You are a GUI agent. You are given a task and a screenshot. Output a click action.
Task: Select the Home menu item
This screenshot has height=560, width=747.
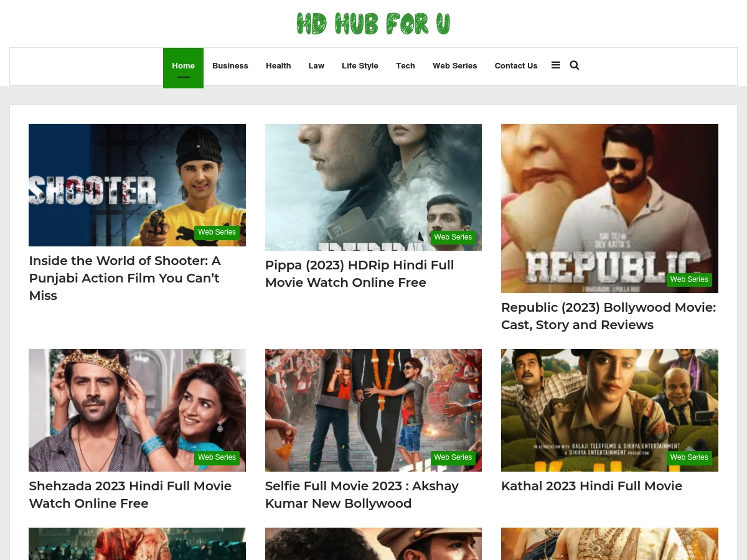pyautogui.click(x=183, y=68)
